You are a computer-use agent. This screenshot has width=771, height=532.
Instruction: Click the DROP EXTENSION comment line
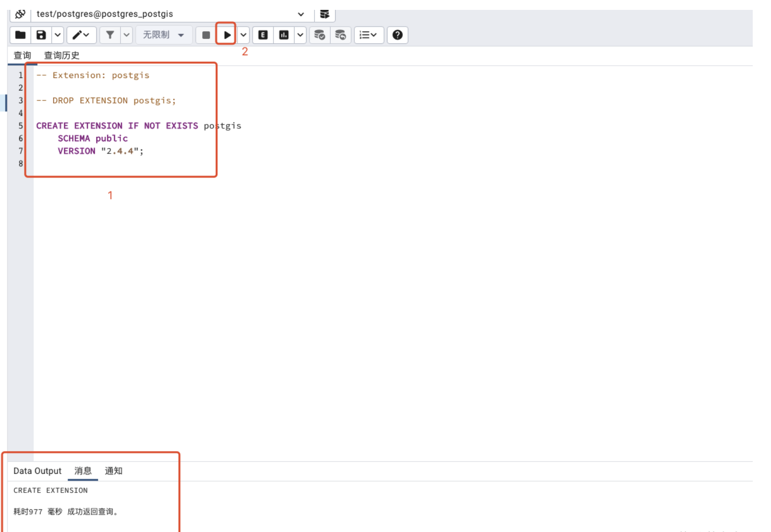106,101
